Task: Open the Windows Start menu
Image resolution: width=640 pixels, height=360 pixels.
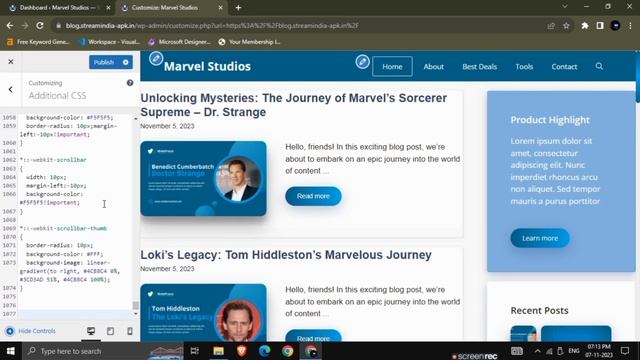Action: coord(11,351)
